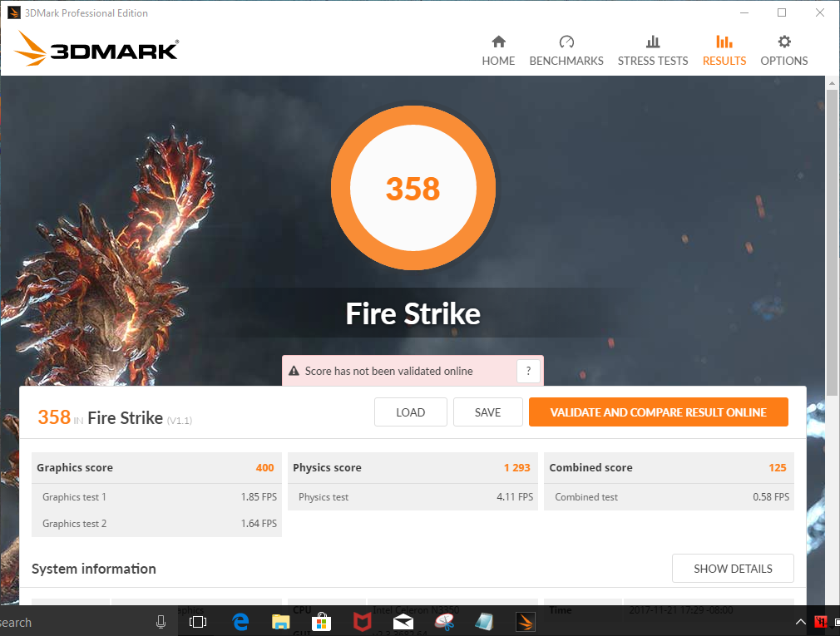Click the Fire Strike title text

coord(413,313)
